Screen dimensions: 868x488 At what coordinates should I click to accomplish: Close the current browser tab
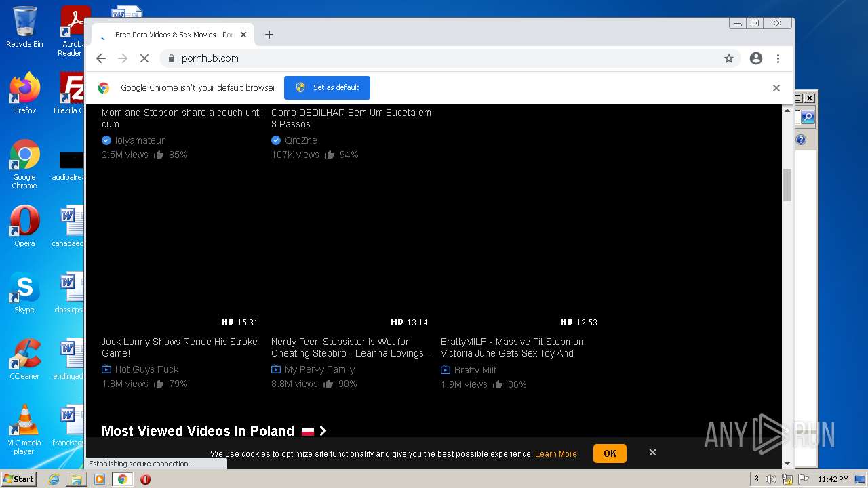click(x=243, y=35)
